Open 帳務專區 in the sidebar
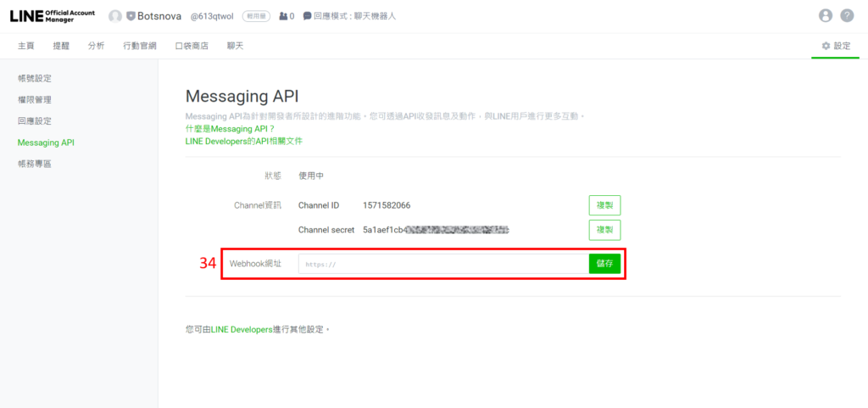The image size is (868, 408). (35, 164)
